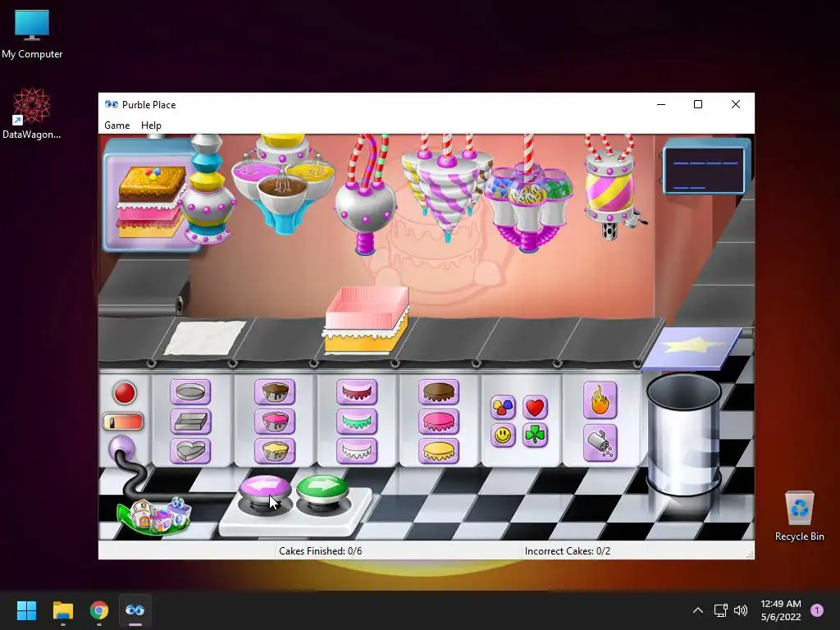The width and height of the screenshot is (840, 630).
Task: Choose strawberry pink cake batter
Action: pos(275,422)
